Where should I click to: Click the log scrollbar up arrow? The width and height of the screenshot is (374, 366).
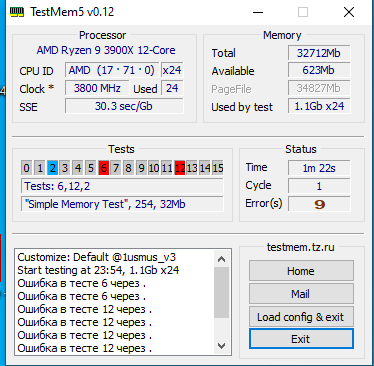point(221,259)
